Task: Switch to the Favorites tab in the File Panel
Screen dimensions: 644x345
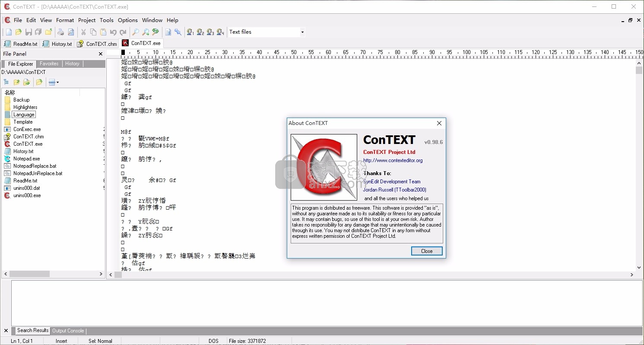Action: (x=49, y=64)
